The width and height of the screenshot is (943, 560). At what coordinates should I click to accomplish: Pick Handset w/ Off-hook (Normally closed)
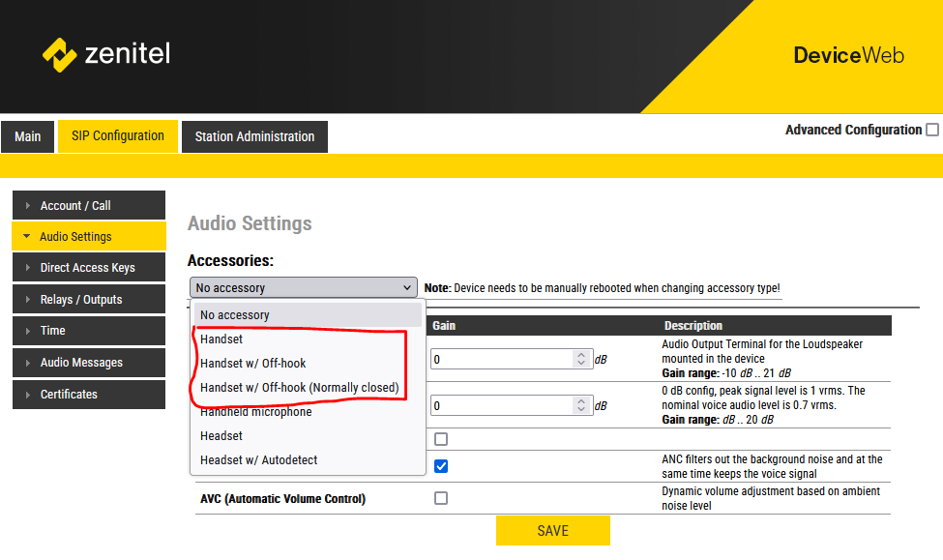tap(299, 388)
